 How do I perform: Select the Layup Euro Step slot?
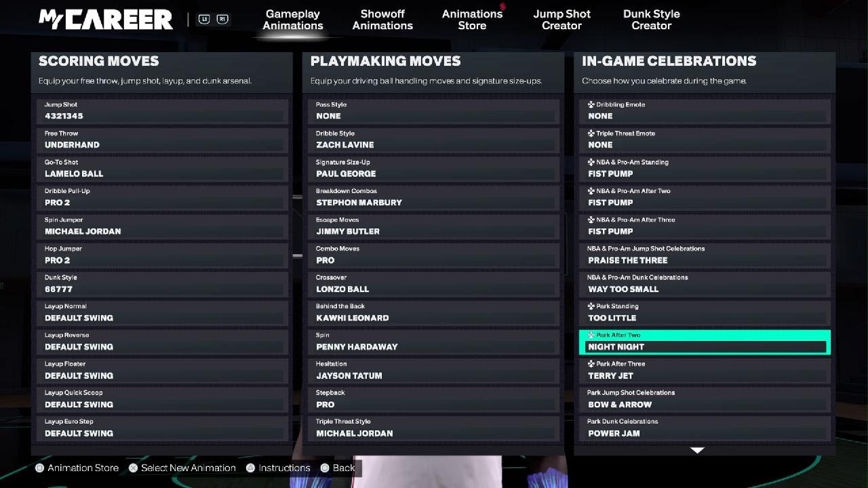click(x=163, y=428)
